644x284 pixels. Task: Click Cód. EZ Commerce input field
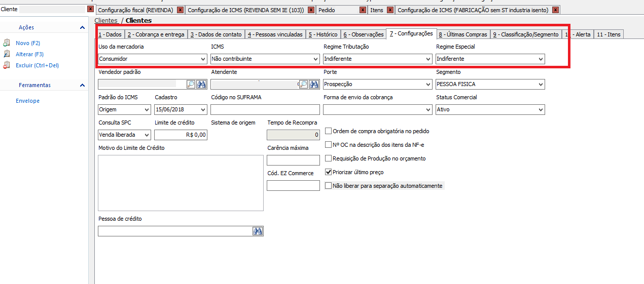(x=293, y=186)
